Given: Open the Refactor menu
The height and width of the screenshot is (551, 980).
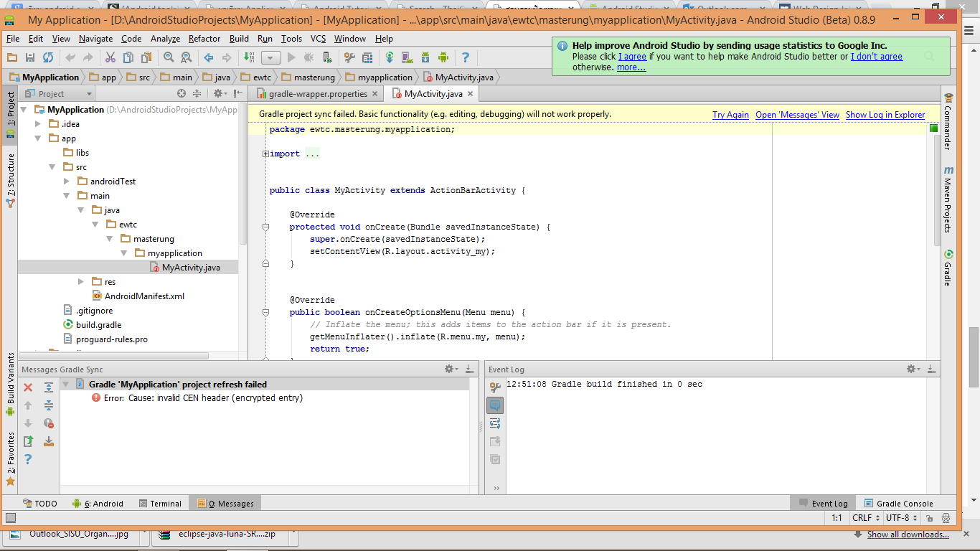Looking at the screenshot, I should click(x=204, y=39).
